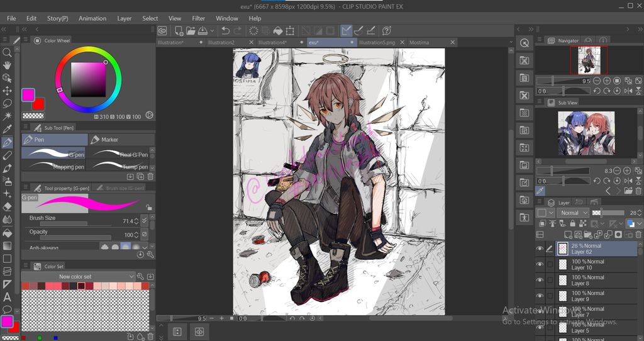The image size is (644, 341).
Task: Hide Layer 10 with eye icon
Action: coord(540,264)
